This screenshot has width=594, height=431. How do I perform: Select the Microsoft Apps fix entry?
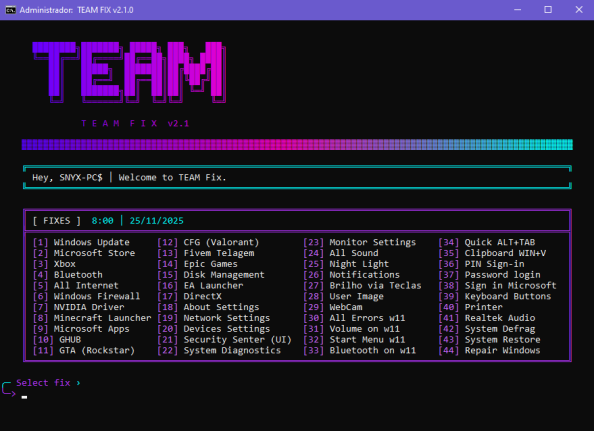point(81,329)
